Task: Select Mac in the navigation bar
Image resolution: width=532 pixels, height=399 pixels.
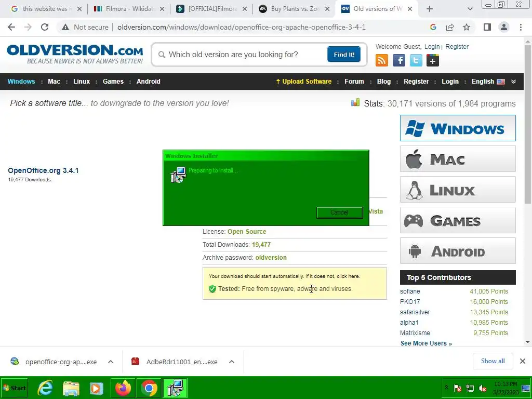Action: (x=54, y=82)
